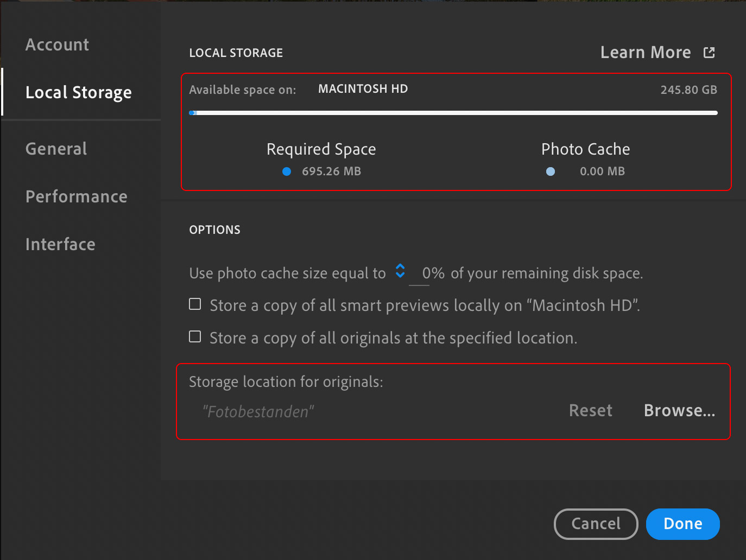This screenshot has width=746, height=560.
Task: Enable storing smart previews on Macintosh HD
Action: point(194,304)
